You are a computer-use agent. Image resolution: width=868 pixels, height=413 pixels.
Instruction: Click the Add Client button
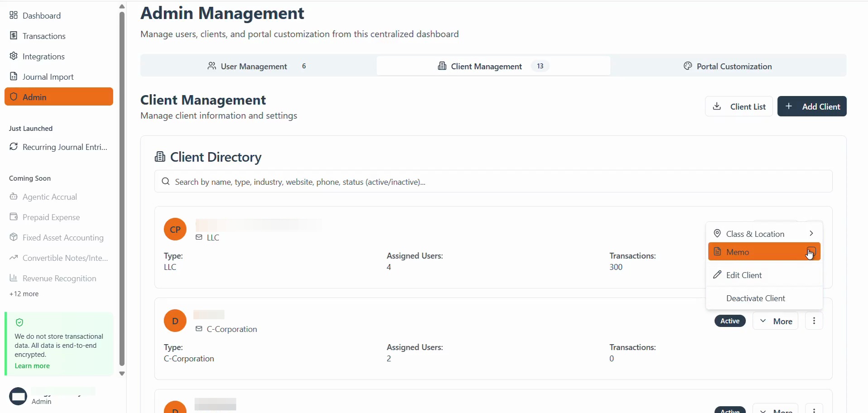pyautogui.click(x=812, y=106)
